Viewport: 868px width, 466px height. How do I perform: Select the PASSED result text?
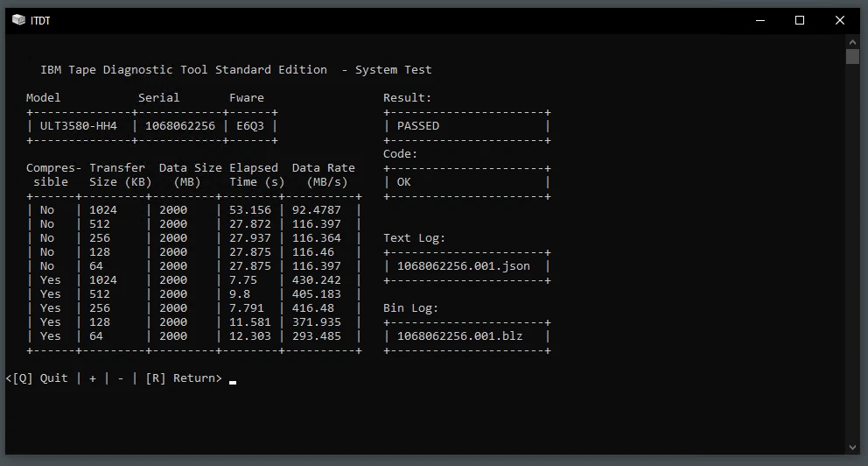pyautogui.click(x=418, y=126)
